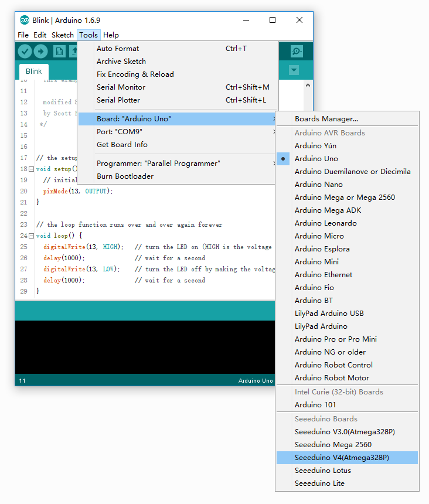Select LilyPad Arduino USB board
Image resolution: width=429 pixels, height=504 pixels.
coord(347,314)
